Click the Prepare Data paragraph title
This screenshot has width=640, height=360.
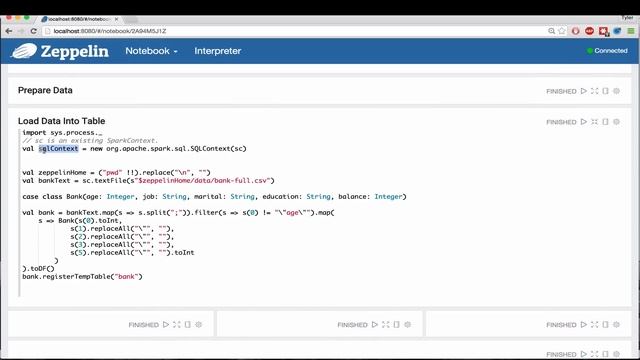click(x=45, y=90)
